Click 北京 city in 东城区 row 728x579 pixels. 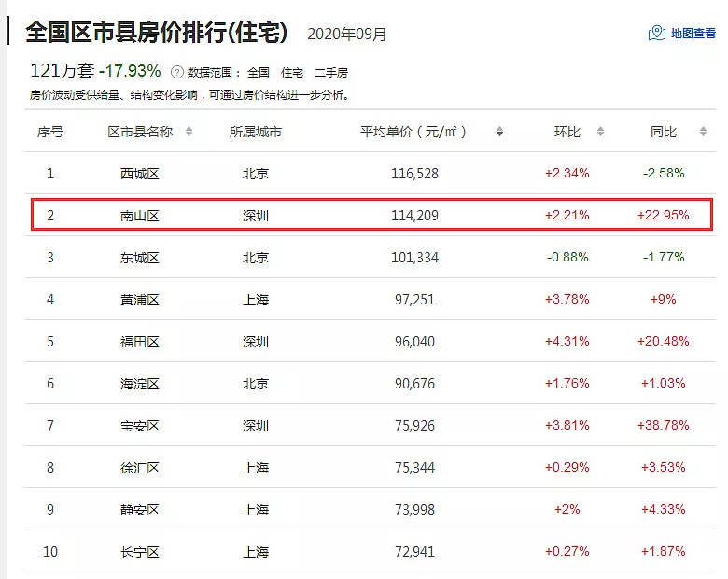[256, 258]
